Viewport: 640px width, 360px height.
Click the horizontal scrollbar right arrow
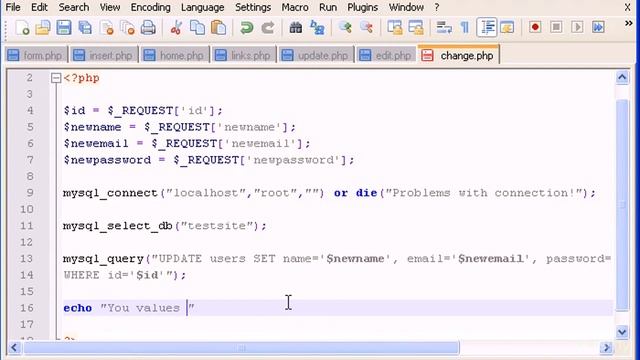click(x=606, y=348)
